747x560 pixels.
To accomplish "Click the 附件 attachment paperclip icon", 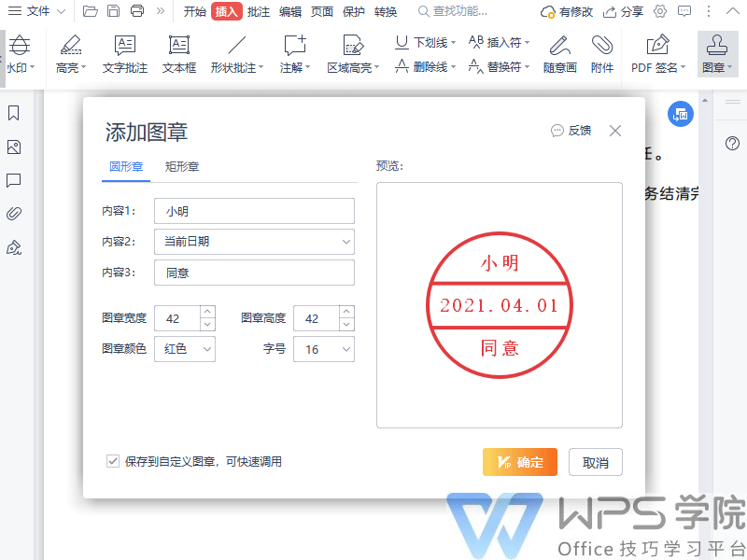I will (602, 46).
